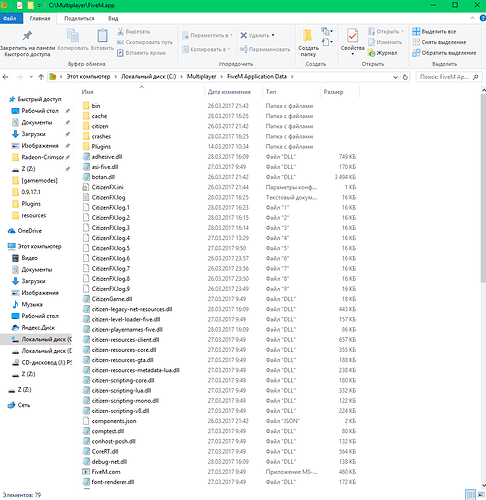This screenshot has height=500, width=486.
Task: Click the Create Folder (Создать папку) icon
Action: tap(308, 36)
